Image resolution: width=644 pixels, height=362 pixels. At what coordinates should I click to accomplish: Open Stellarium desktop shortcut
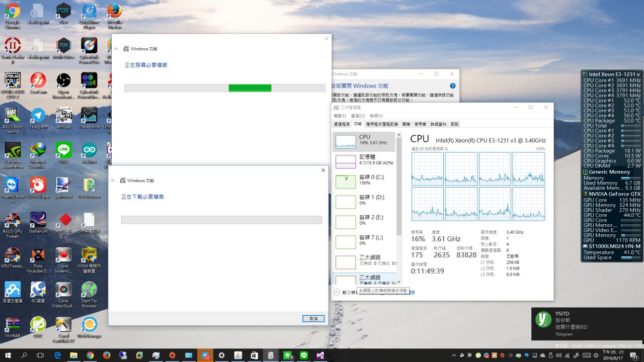click(x=38, y=220)
